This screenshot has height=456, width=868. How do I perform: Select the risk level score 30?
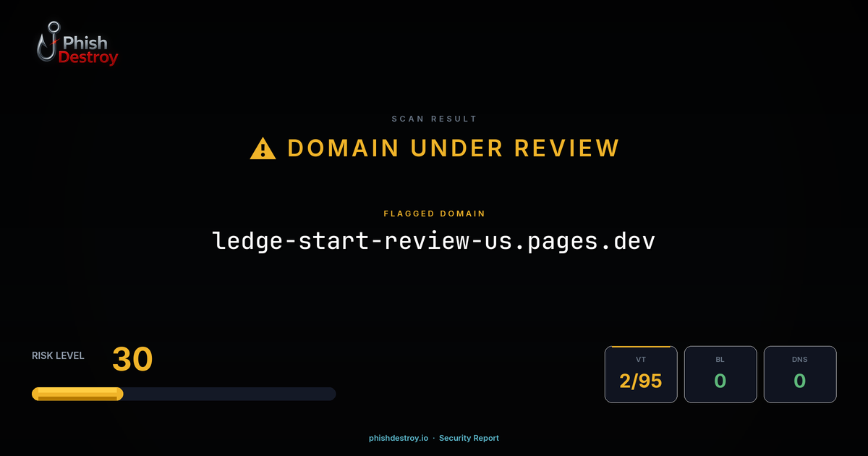pos(132,359)
